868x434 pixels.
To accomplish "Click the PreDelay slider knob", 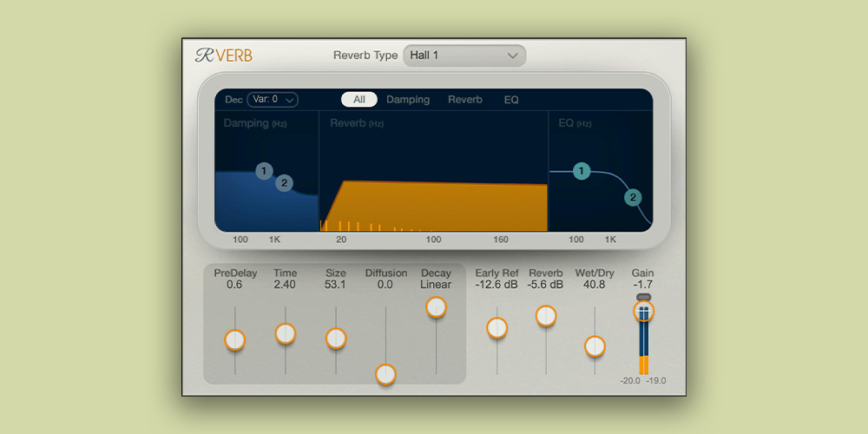I will [x=234, y=339].
